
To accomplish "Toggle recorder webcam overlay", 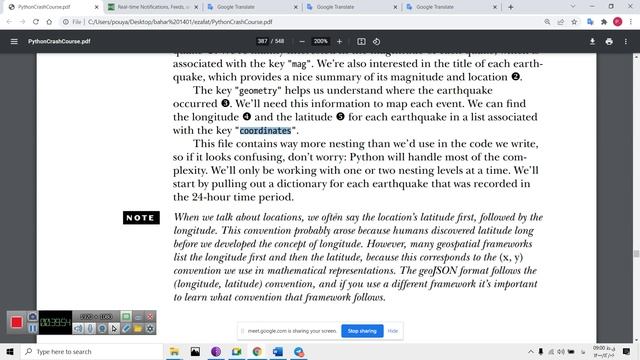I will (102, 329).
